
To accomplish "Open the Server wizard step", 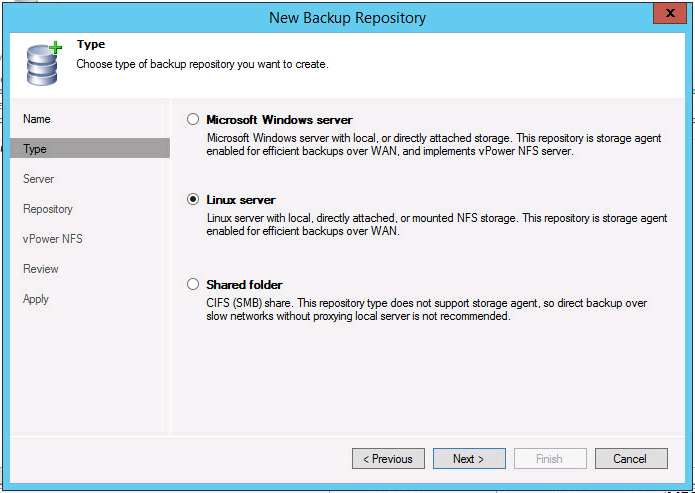I will (x=39, y=179).
